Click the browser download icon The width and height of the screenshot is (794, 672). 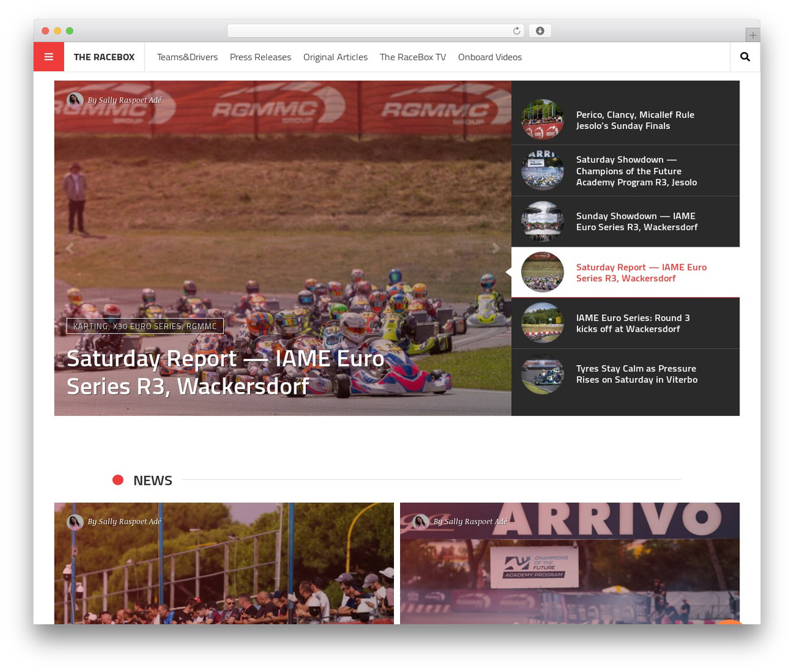[540, 31]
